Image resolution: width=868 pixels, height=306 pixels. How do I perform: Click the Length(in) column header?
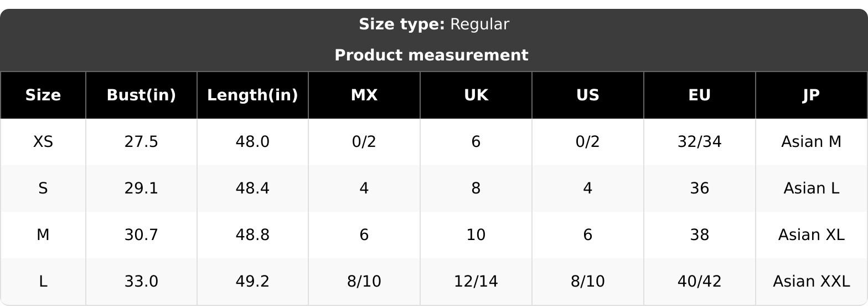(x=252, y=95)
